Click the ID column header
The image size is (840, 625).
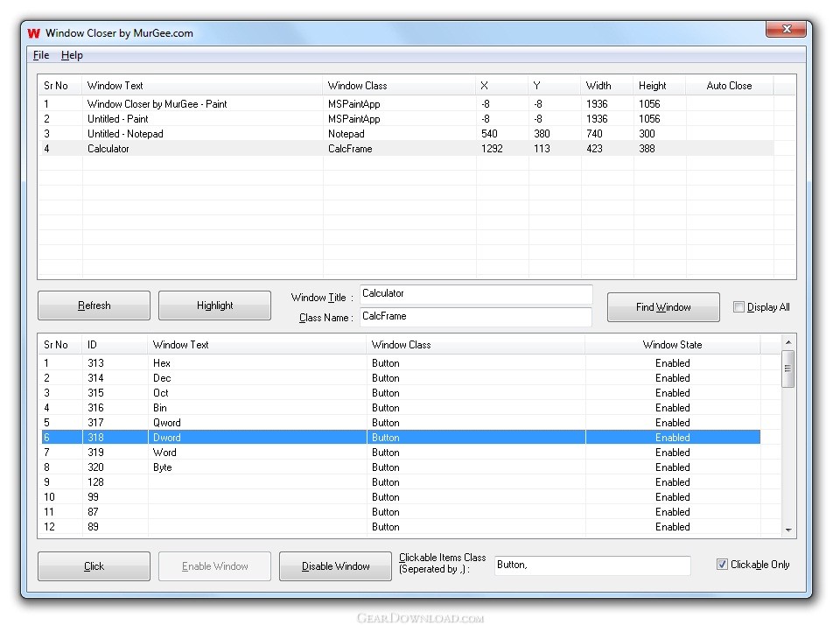point(115,345)
